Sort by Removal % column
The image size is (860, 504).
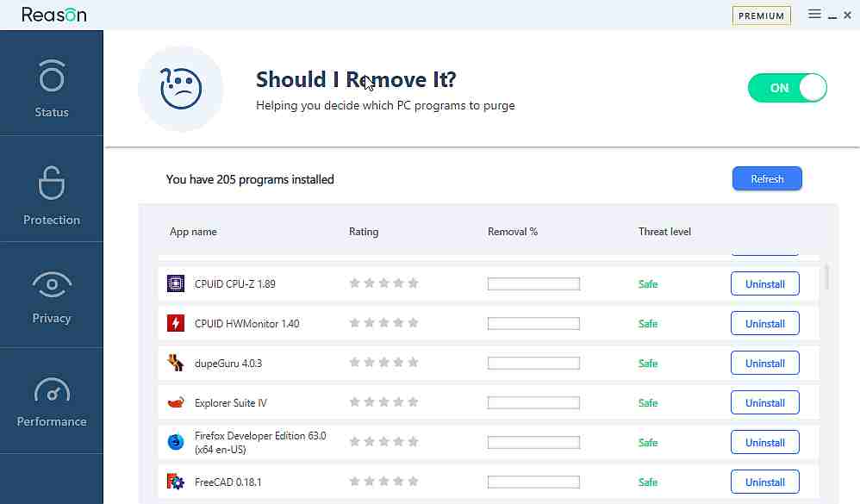(x=513, y=232)
